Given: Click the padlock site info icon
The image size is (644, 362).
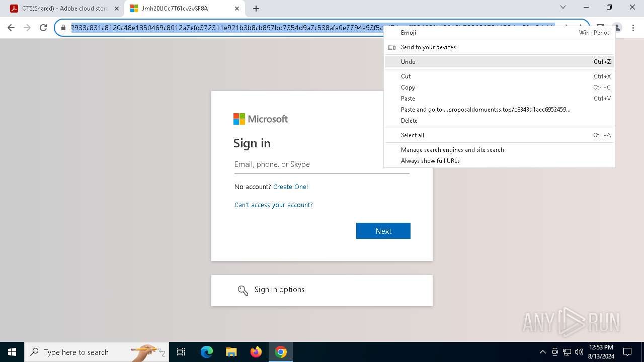Looking at the screenshot, I should 63,28.
